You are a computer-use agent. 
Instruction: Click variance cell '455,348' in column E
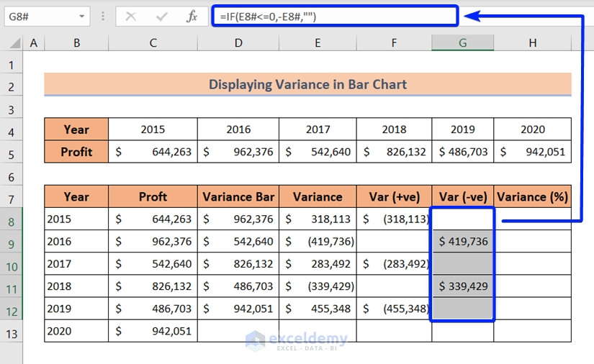tap(318, 309)
